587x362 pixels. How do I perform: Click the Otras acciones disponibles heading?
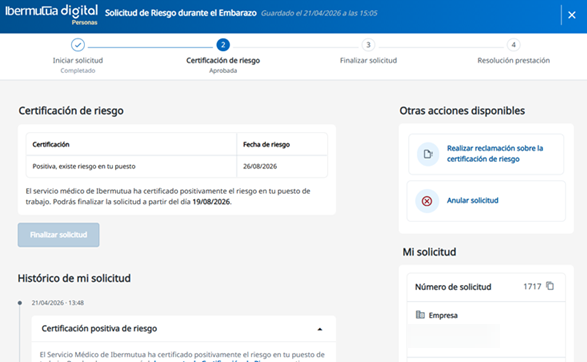(462, 111)
